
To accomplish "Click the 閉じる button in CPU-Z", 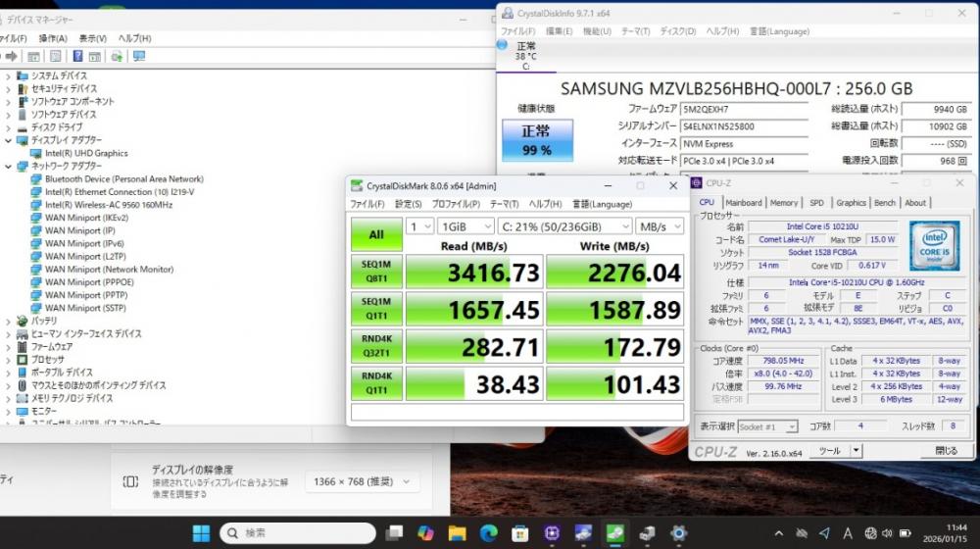I will click(946, 451).
